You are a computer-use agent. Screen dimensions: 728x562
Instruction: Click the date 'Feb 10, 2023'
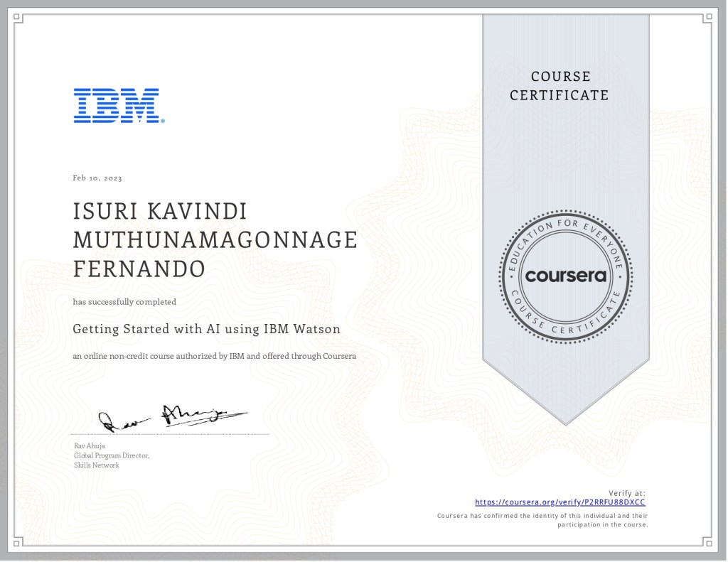pos(97,178)
